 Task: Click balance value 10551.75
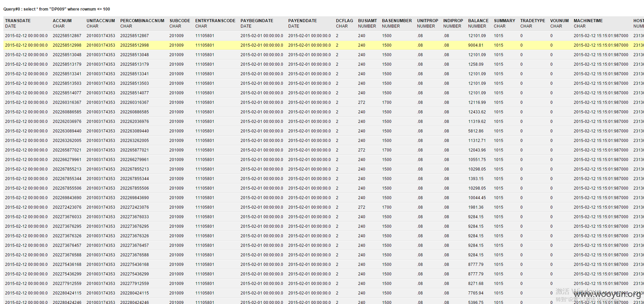click(477, 160)
